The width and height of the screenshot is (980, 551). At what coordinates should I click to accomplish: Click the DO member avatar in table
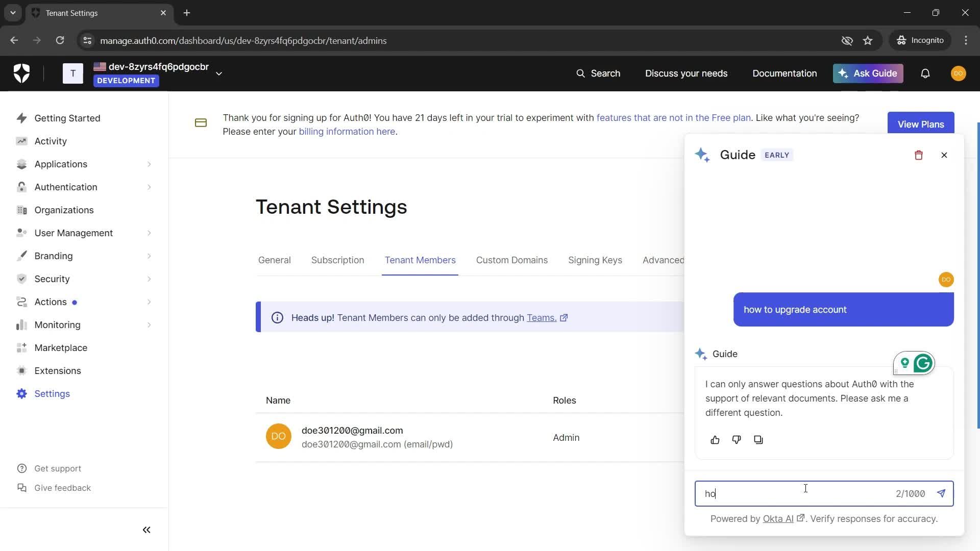coord(278,436)
